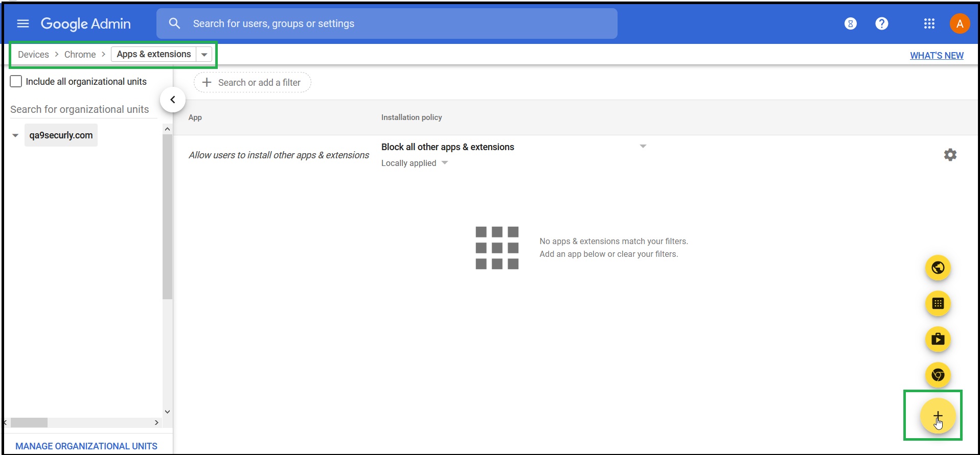Click the No apps & extensions message
The image size is (980, 455).
click(x=613, y=248)
